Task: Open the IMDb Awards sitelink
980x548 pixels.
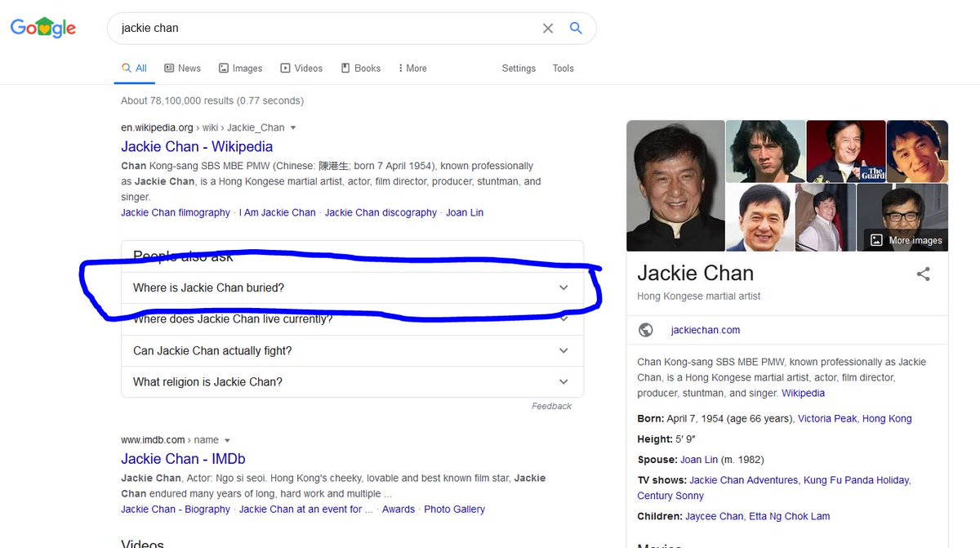Action: 399,509
